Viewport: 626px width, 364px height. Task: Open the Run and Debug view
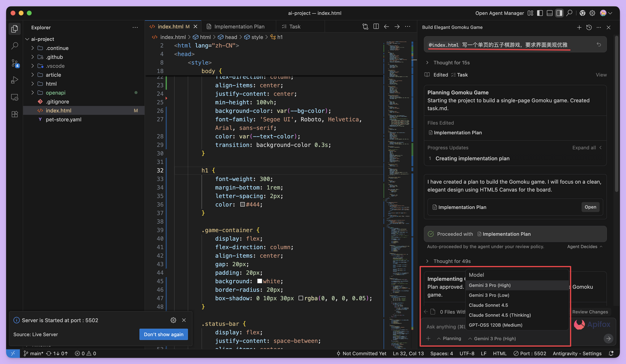pyautogui.click(x=14, y=80)
